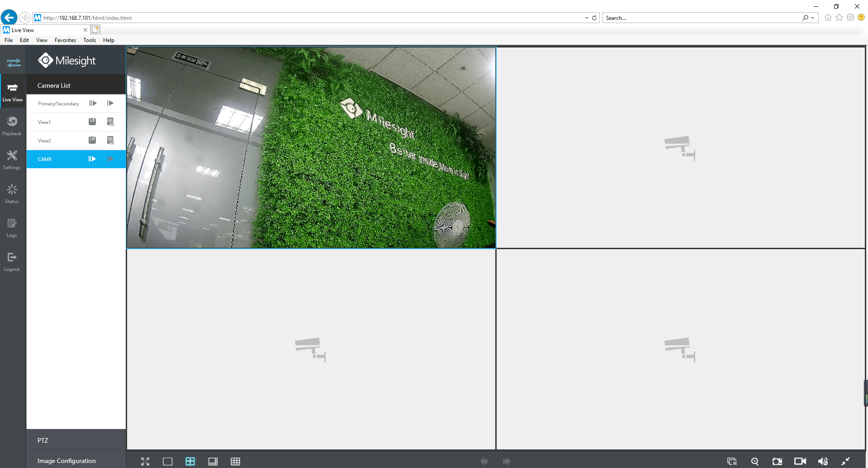The height and width of the screenshot is (468, 868).
Task: Load the View2 layout
Action: tap(110, 140)
